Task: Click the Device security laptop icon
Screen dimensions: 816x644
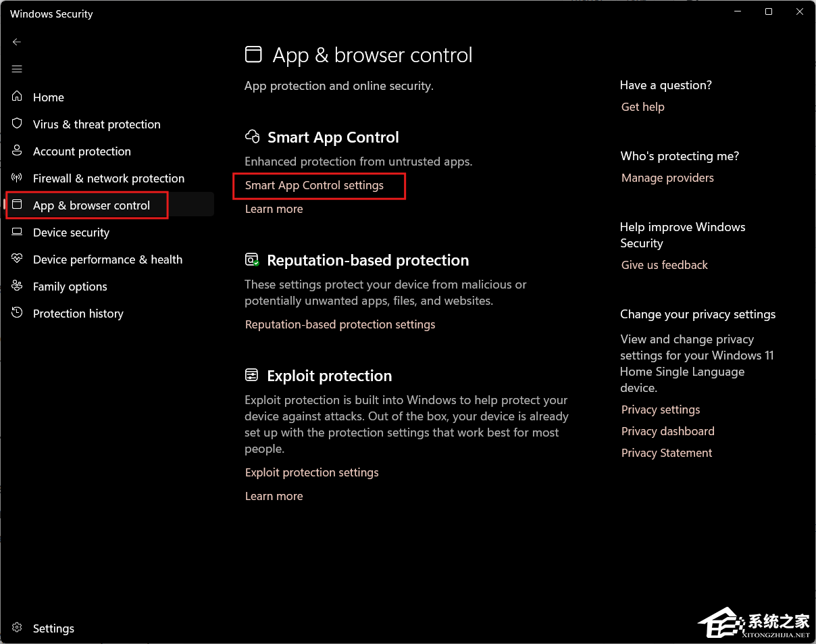Action: (18, 232)
